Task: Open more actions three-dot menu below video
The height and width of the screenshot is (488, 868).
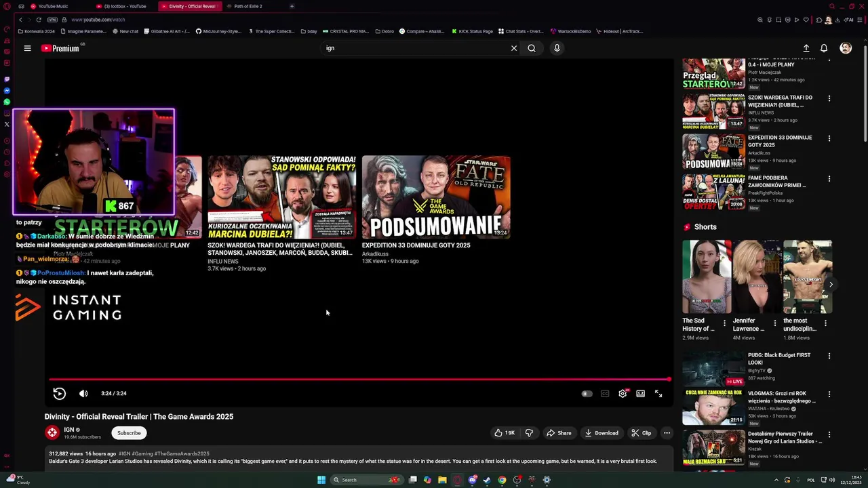Action: [x=667, y=433]
